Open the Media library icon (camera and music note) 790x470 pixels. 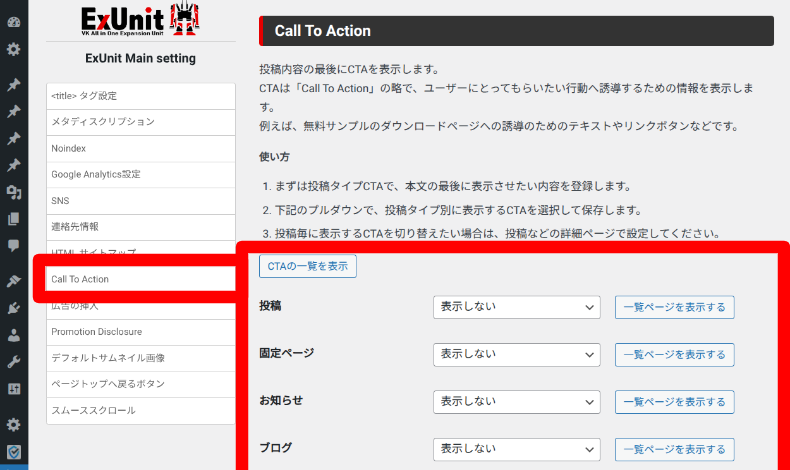tap(14, 192)
